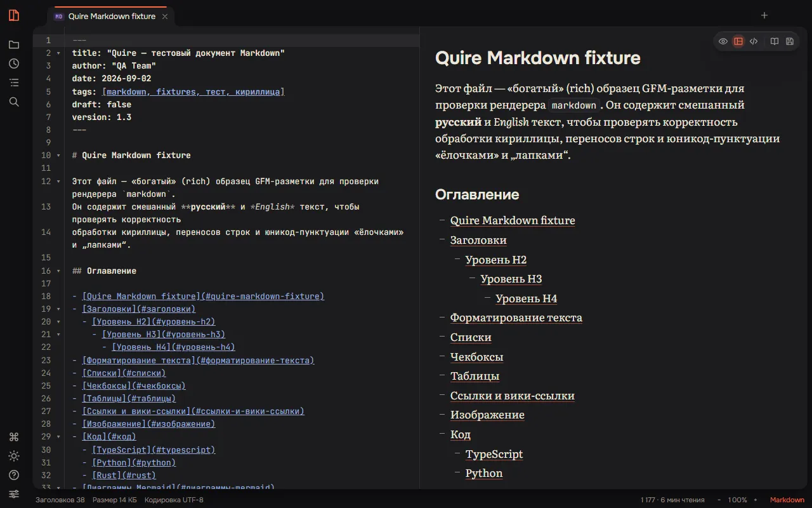Viewport: 812px width, 508px height.
Task: Open command palette icon in sidebar
Action: pos(14,437)
